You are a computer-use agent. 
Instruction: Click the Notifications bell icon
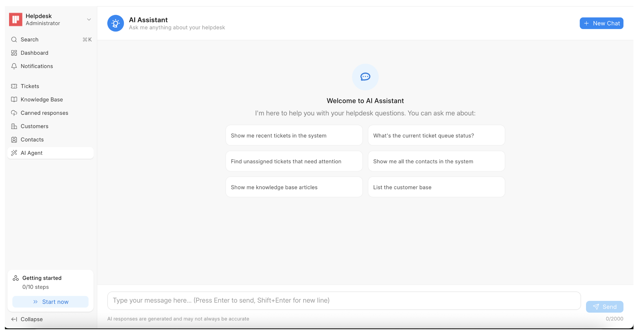tap(14, 66)
